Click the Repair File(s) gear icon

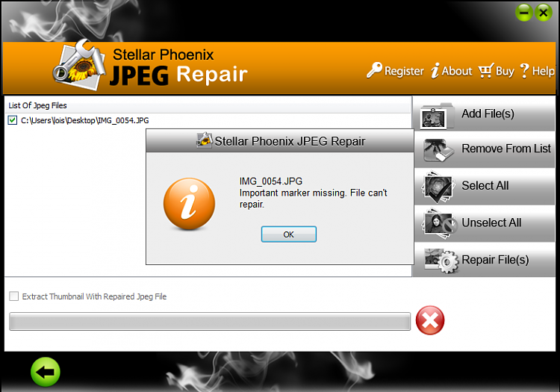(x=441, y=261)
